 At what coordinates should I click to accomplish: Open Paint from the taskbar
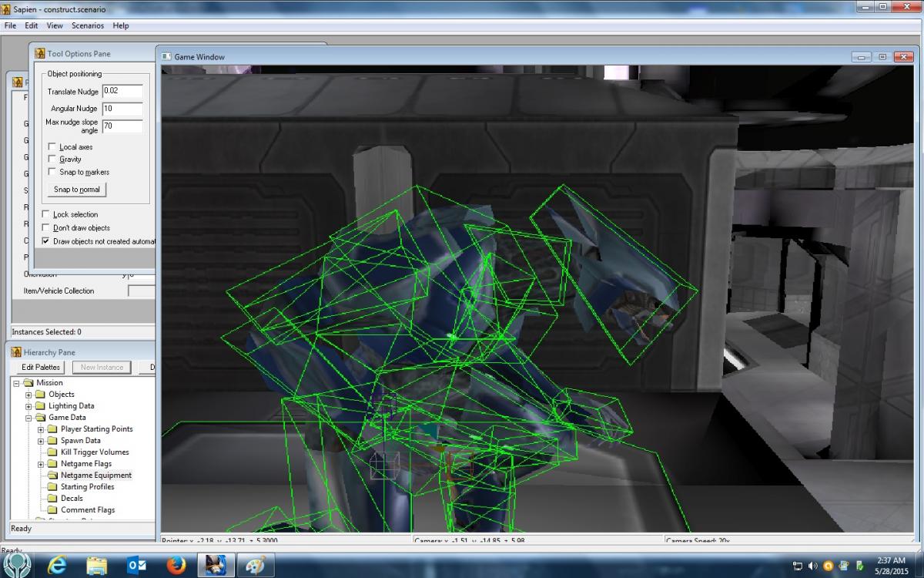256,566
